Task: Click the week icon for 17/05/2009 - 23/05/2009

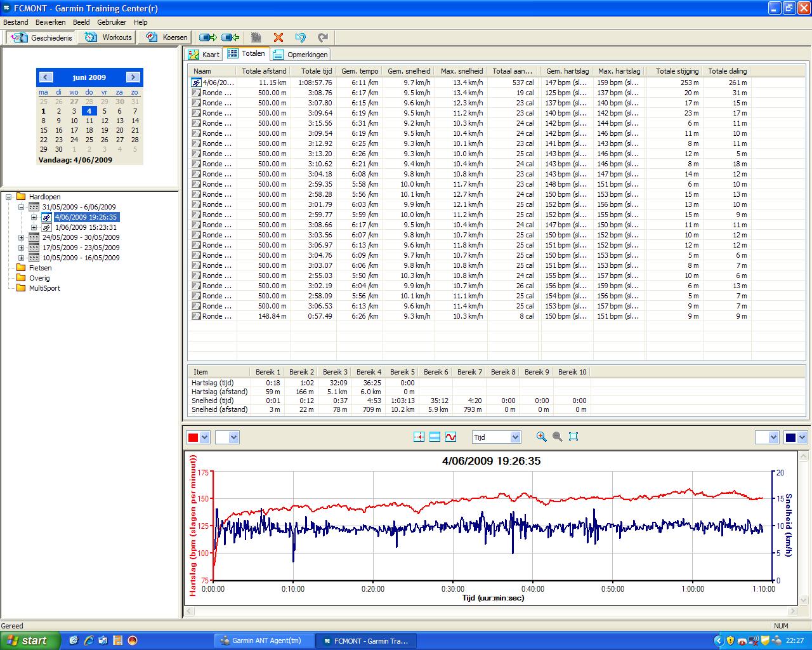Action: (34, 248)
